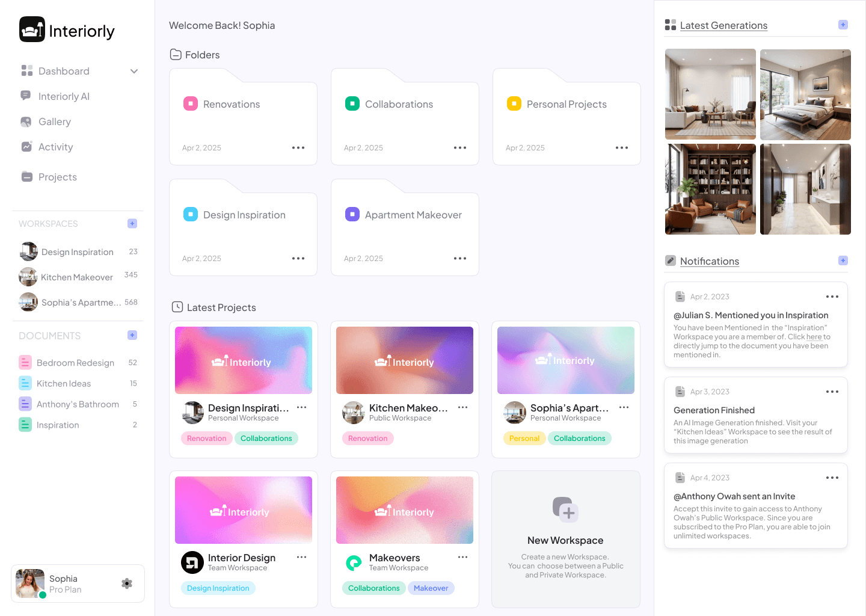
Task: Open more options for Renovations folder
Action: pos(298,147)
